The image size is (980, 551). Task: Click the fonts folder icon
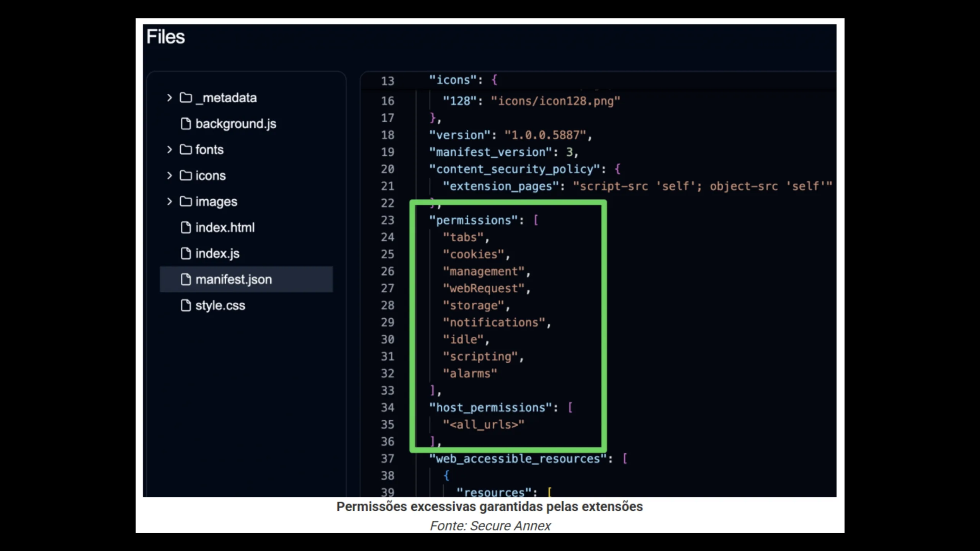(186, 150)
